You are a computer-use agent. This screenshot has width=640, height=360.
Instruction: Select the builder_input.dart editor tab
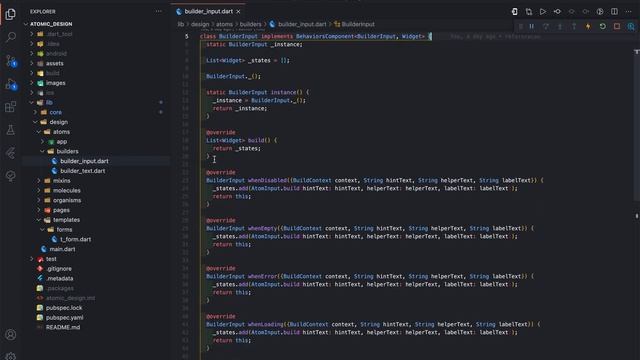coord(208,11)
